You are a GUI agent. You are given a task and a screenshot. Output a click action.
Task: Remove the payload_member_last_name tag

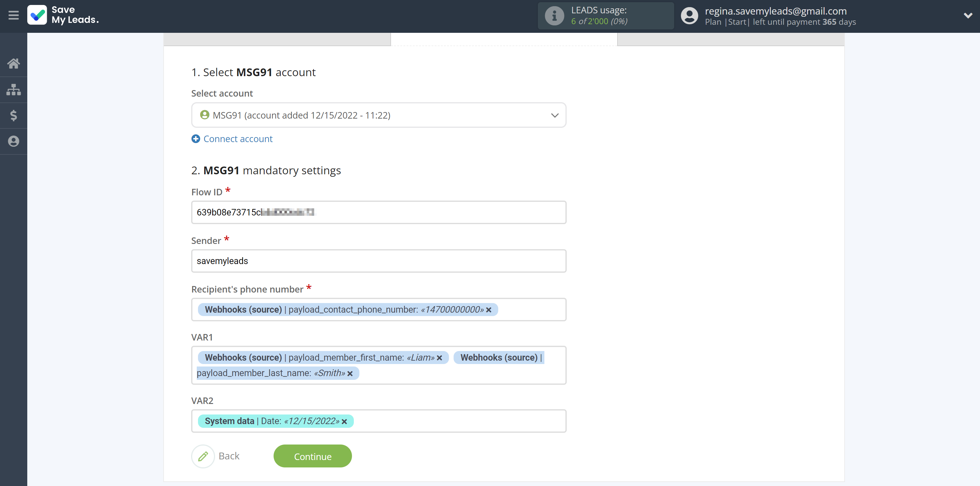350,374
